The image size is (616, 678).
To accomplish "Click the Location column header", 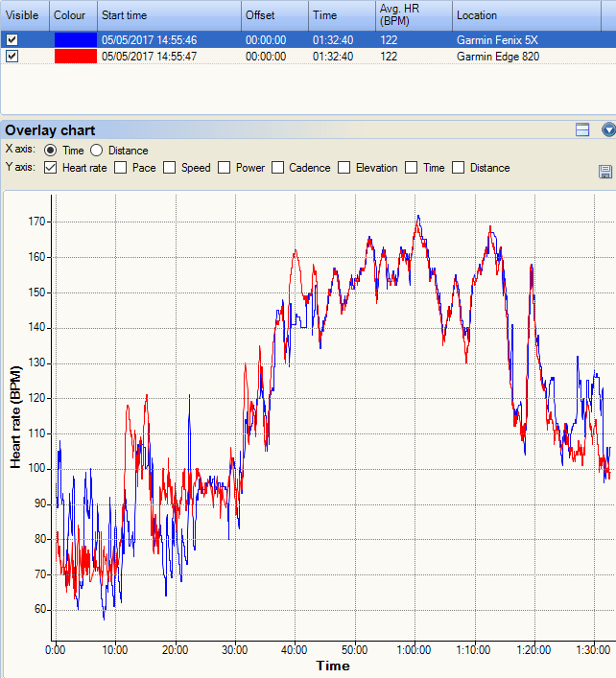I will point(533,16).
